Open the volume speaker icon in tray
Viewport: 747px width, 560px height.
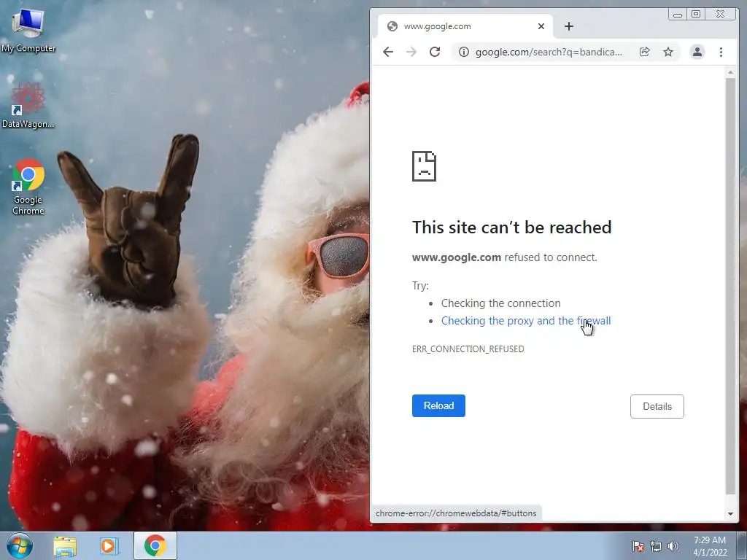coord(673,546)
